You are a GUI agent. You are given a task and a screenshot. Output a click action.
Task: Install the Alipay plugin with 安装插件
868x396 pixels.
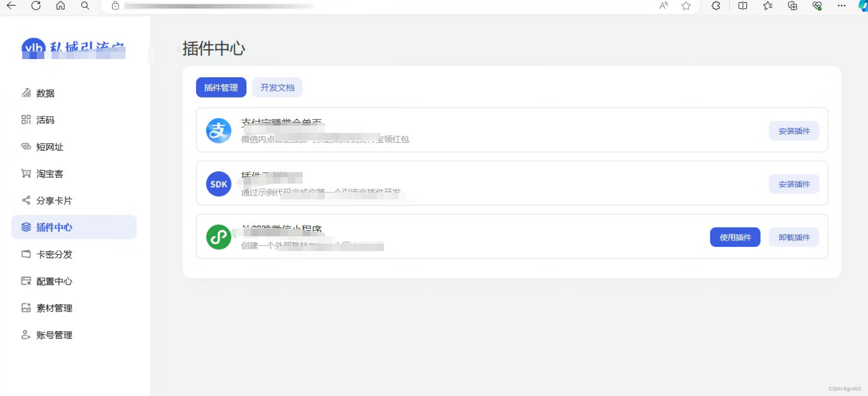[794, 131]
